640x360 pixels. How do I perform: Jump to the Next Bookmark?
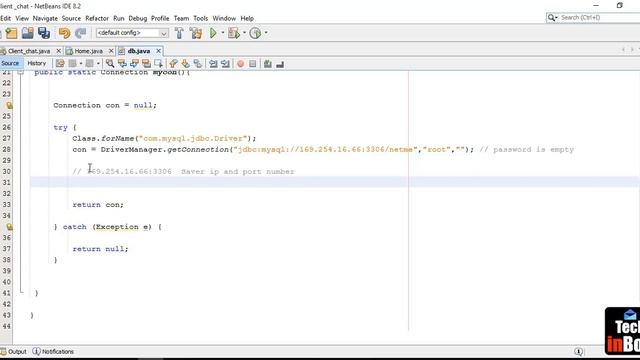tap(186, 64)
